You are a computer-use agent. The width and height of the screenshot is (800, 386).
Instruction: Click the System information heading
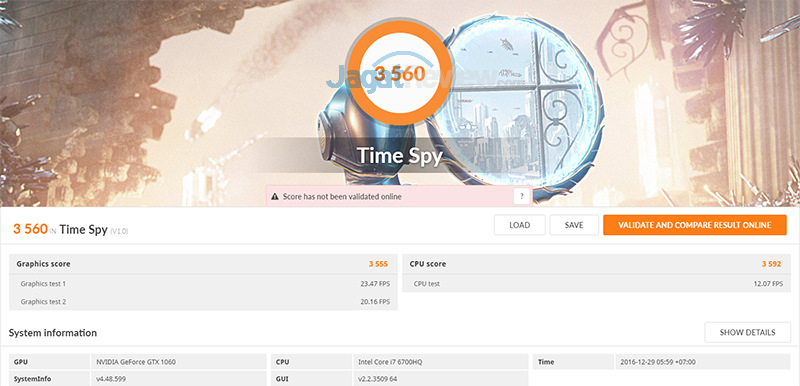pos(53,333)
